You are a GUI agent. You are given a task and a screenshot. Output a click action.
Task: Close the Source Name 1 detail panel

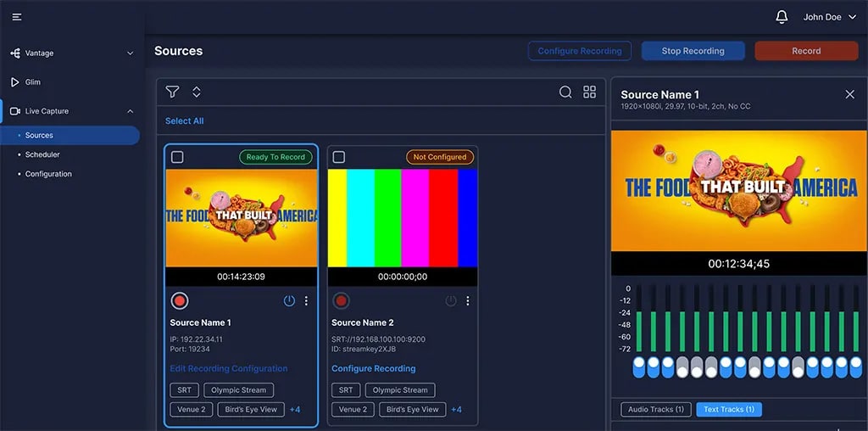pyautogui.click(x=849, y=95)
